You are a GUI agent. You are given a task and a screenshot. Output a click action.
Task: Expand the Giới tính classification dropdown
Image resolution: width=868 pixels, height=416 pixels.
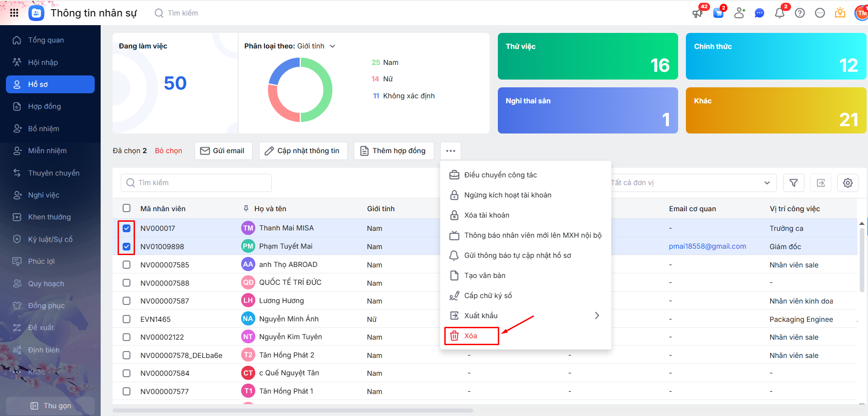[333, 46]
